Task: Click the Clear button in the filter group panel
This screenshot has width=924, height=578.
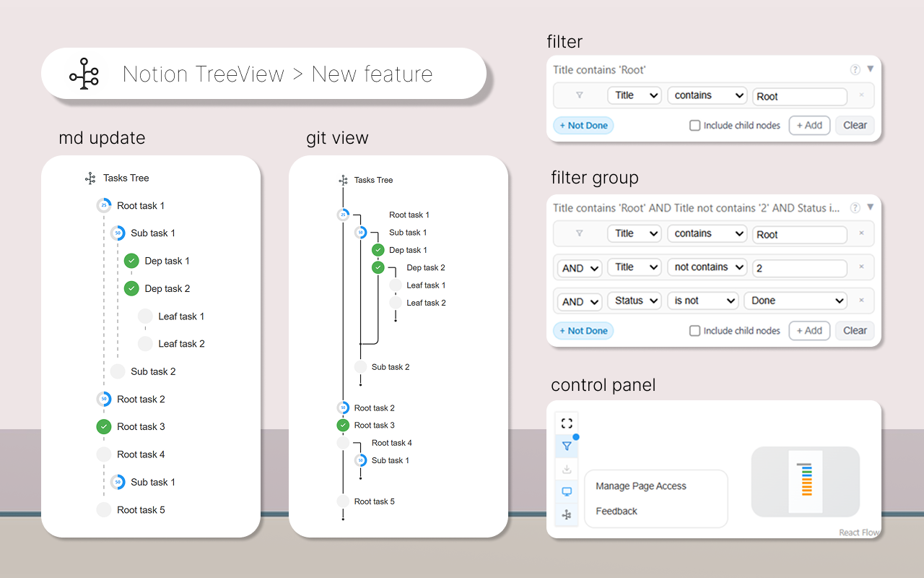Action: pyautogui.click(x=855, y=331)
